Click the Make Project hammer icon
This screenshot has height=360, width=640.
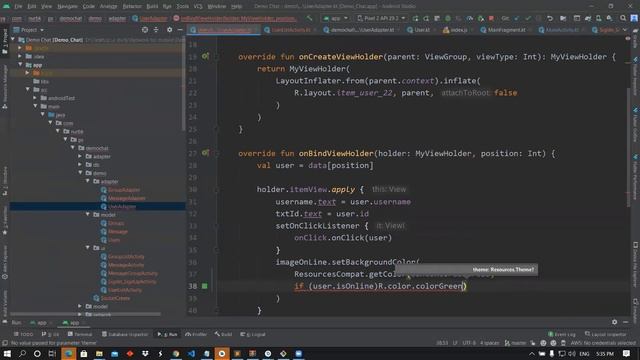309,18
